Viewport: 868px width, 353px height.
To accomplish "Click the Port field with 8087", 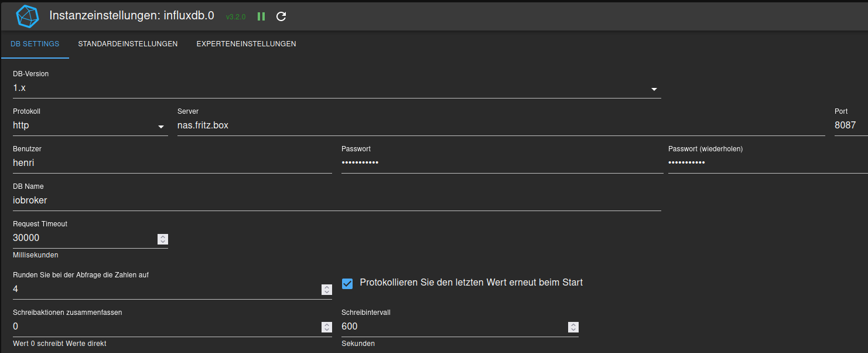I will point(851,125).
